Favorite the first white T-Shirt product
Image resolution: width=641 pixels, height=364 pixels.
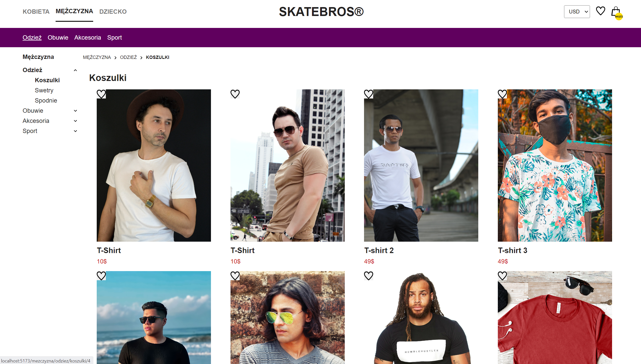pyautogui.click(x=101, y=94)
